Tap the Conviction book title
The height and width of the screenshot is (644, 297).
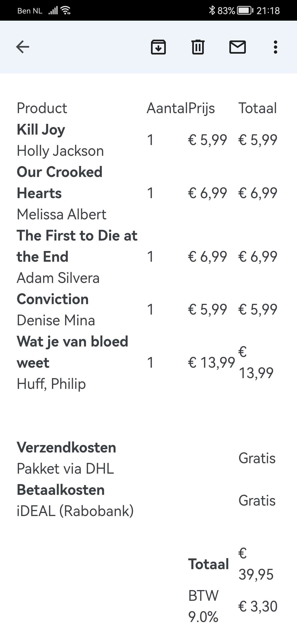coord(53,299)
